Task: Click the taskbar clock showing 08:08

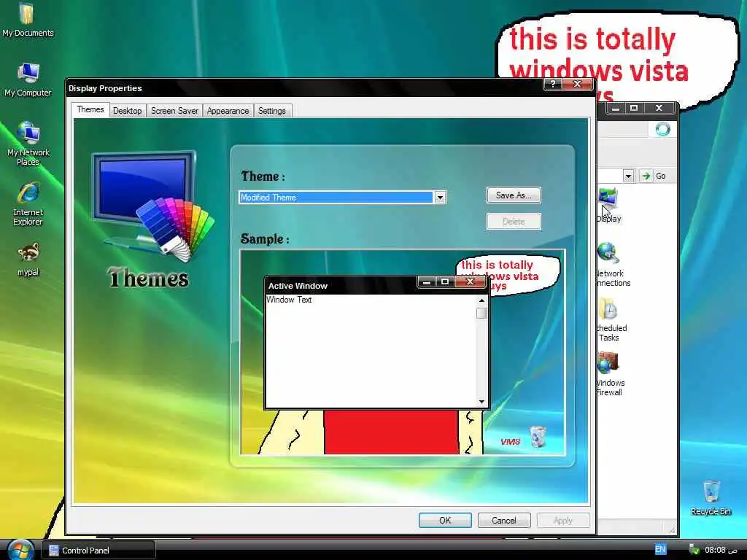Action: (721, 550)
